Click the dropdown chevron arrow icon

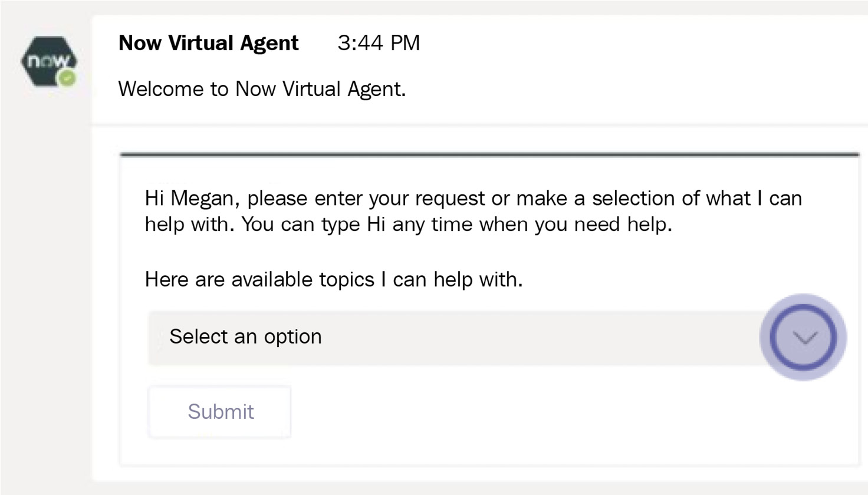[804, 337]
